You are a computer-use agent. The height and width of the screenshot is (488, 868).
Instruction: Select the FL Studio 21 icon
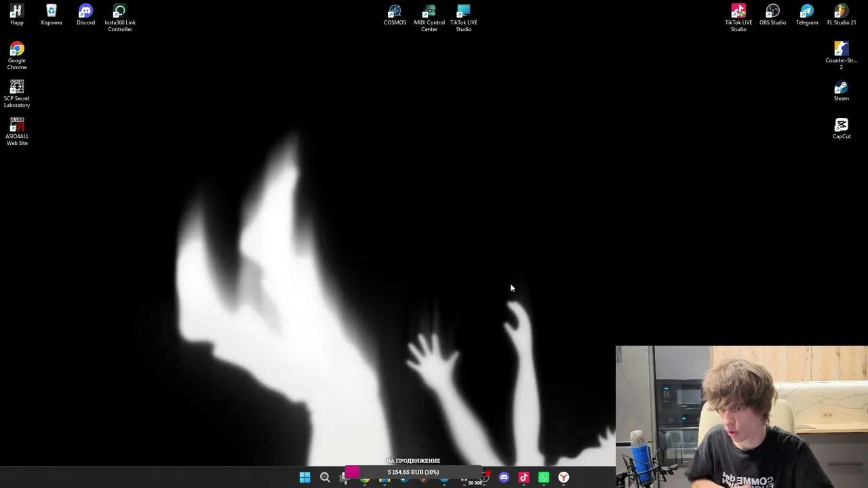pos(842,15)
